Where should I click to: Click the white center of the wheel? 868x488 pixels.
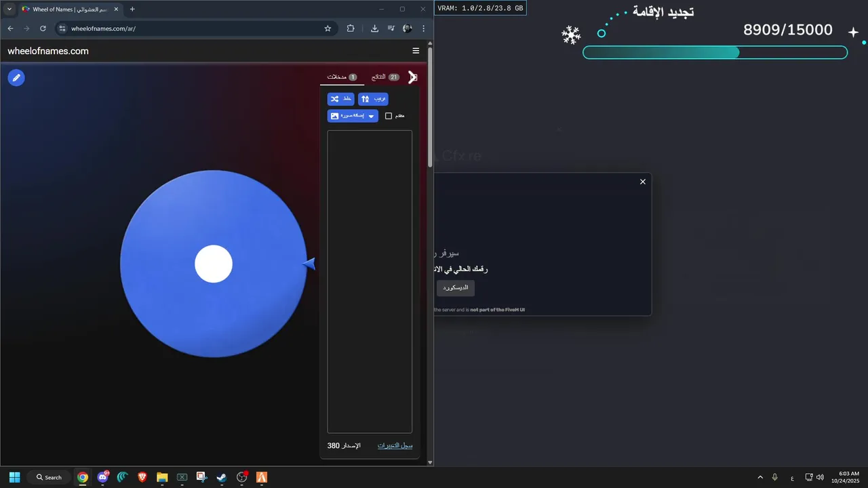[x=214, y=264]
